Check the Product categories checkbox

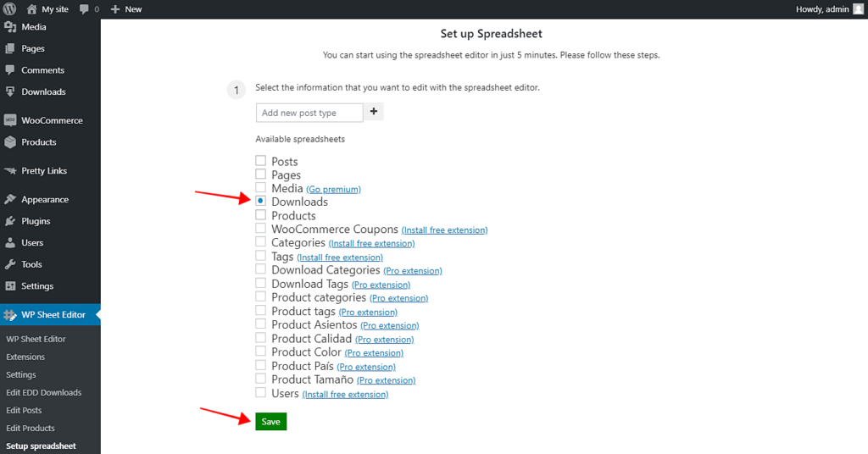tap(261, 296)
